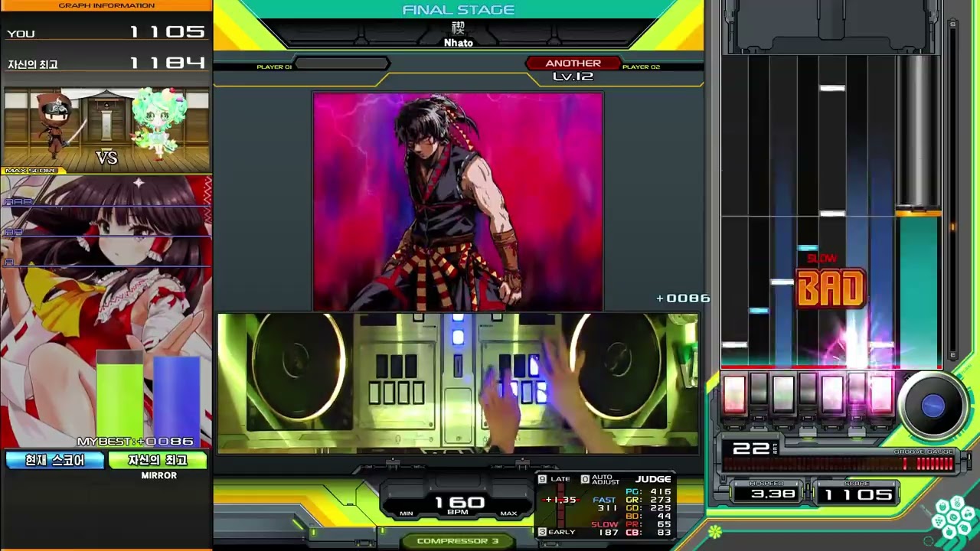980x551 pixels.
Task: Click the VS emblem between the avatars
Action: coord(106,158)
